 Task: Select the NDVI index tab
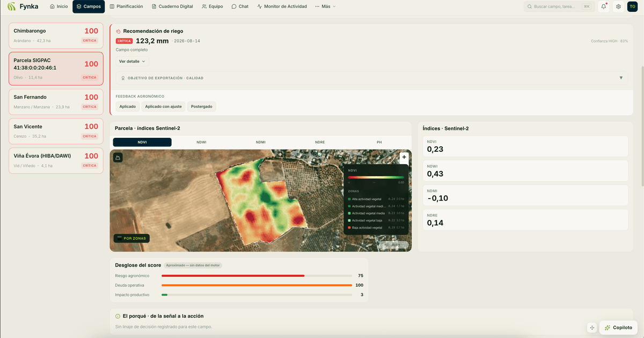(142, 142)
